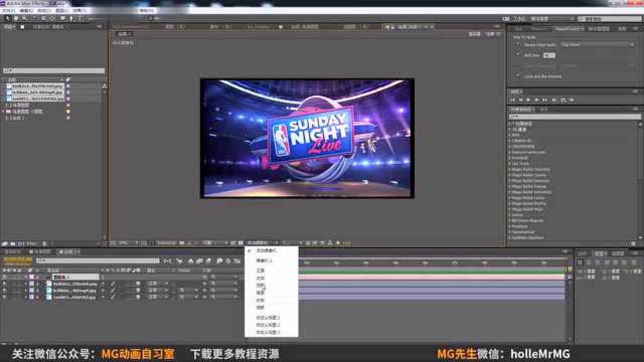Click the composition preview image in viewer
644x362 pixels.
pos(307,138)
